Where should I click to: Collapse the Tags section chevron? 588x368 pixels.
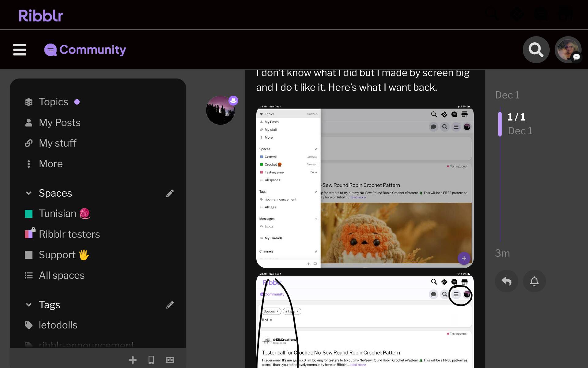click(x=29, y=305)
